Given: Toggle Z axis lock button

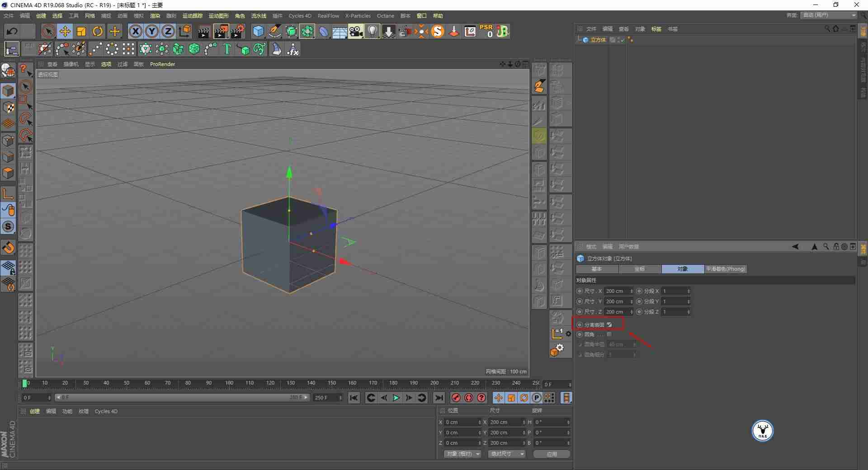Looking at the screenshot, I should 168,31.
